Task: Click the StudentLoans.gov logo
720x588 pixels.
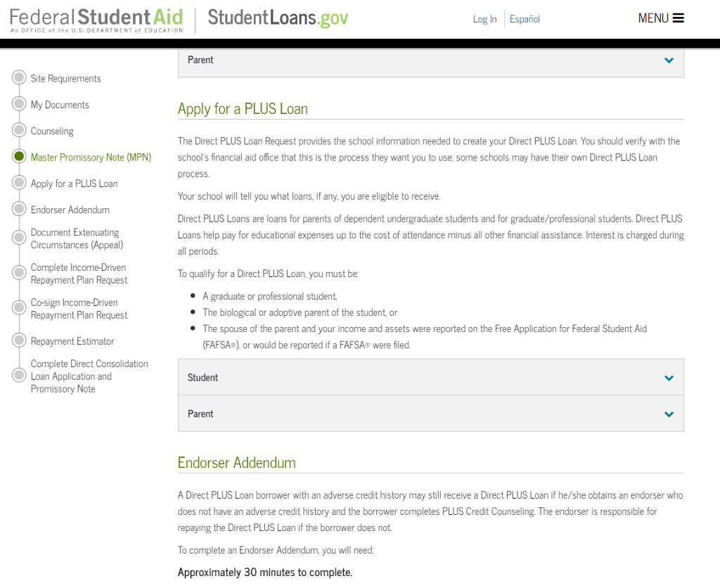Action: (x=278, y=18)
